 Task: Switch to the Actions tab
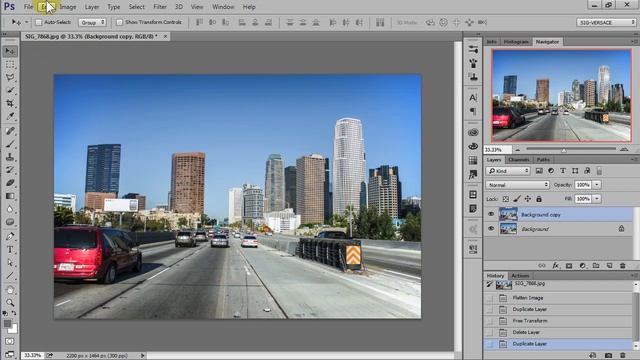tap(520, 276)
